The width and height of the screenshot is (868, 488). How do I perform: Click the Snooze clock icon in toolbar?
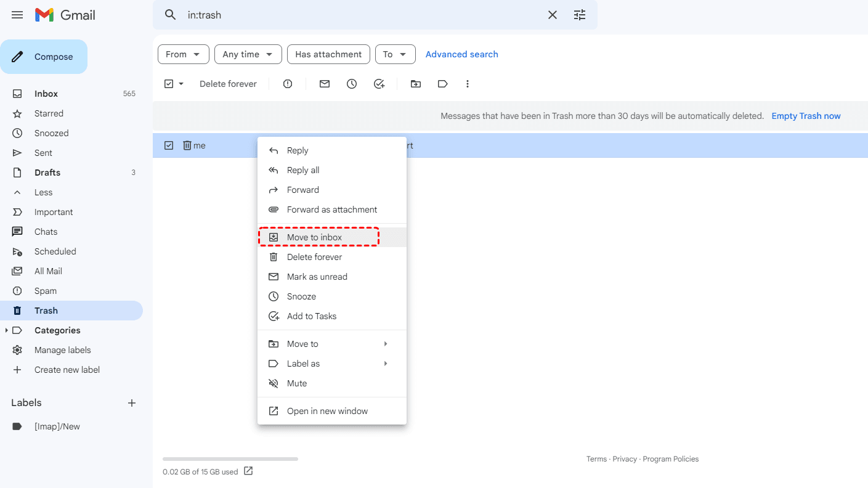(352, 84)
